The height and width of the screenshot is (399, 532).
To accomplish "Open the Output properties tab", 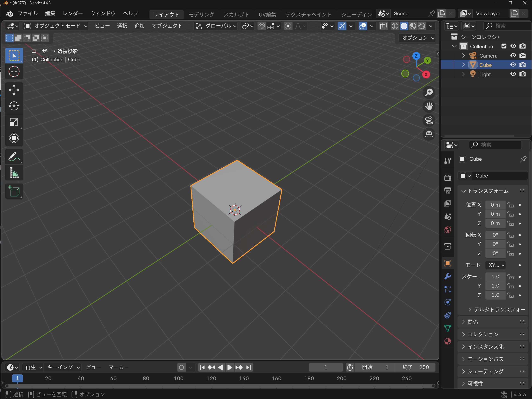I will (x=448, y=191).
